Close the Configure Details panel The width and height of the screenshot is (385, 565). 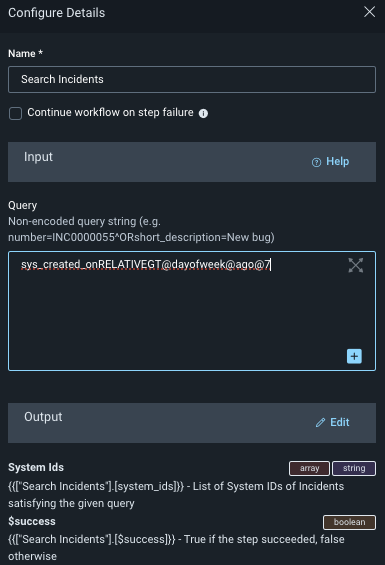coord(369,12)
